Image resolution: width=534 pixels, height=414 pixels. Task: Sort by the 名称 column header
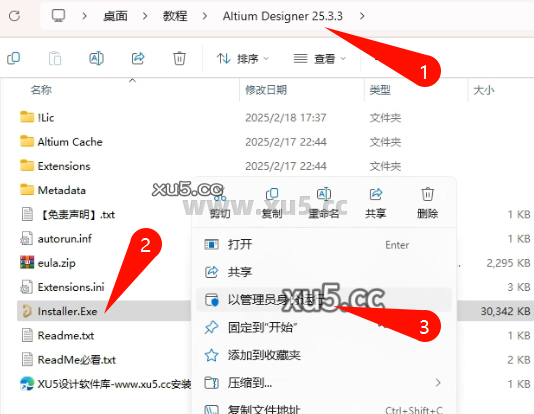[41, 90]
